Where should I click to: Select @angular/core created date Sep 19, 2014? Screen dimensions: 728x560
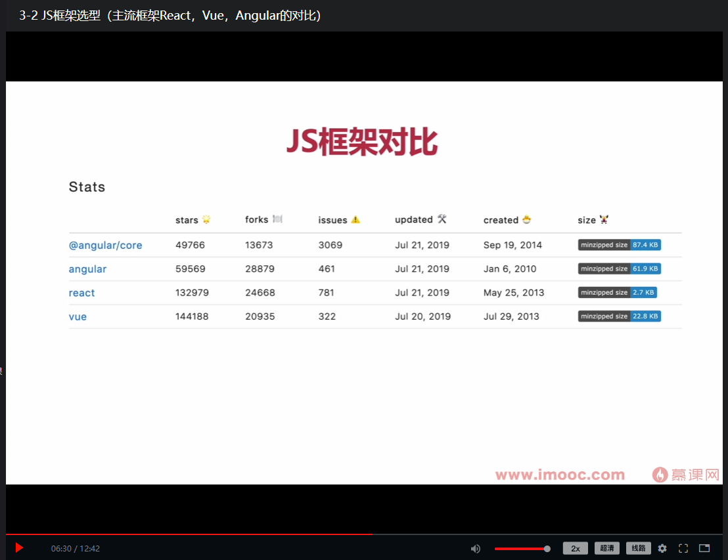coord(512,245)
